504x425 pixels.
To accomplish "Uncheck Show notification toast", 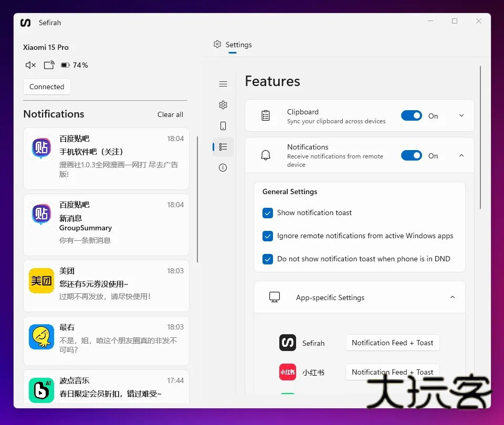I will (x=268, y=213).
